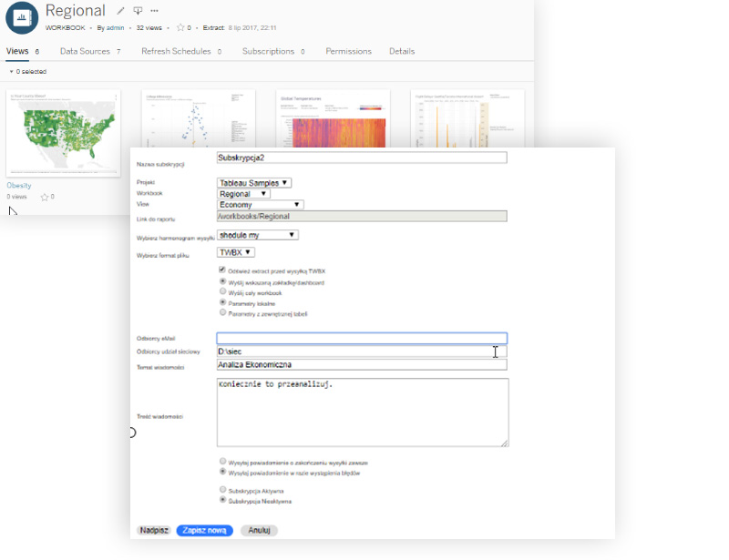
Task: Click the Regional workbook icon
Action: point(22,17)
